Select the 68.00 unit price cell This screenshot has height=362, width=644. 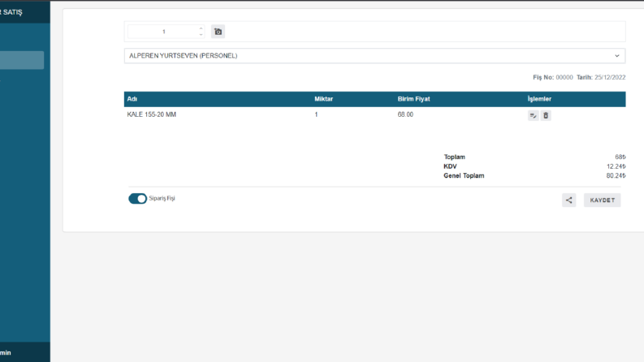tap(405, 114)
